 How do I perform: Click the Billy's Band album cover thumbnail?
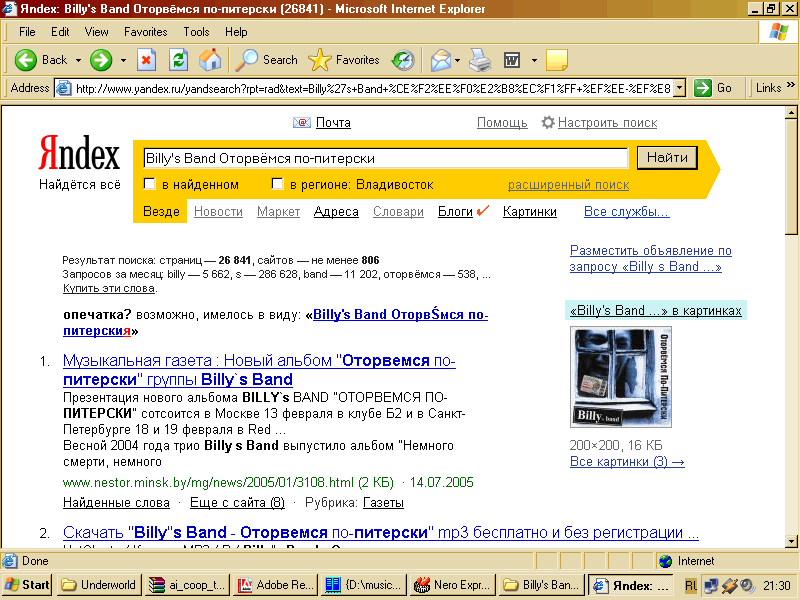[x=620, y=377]
